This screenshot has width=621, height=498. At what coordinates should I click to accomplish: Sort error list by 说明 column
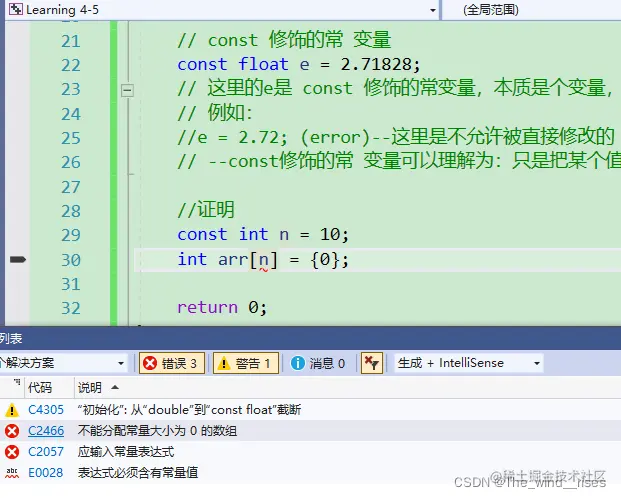[x=90, y=387]
